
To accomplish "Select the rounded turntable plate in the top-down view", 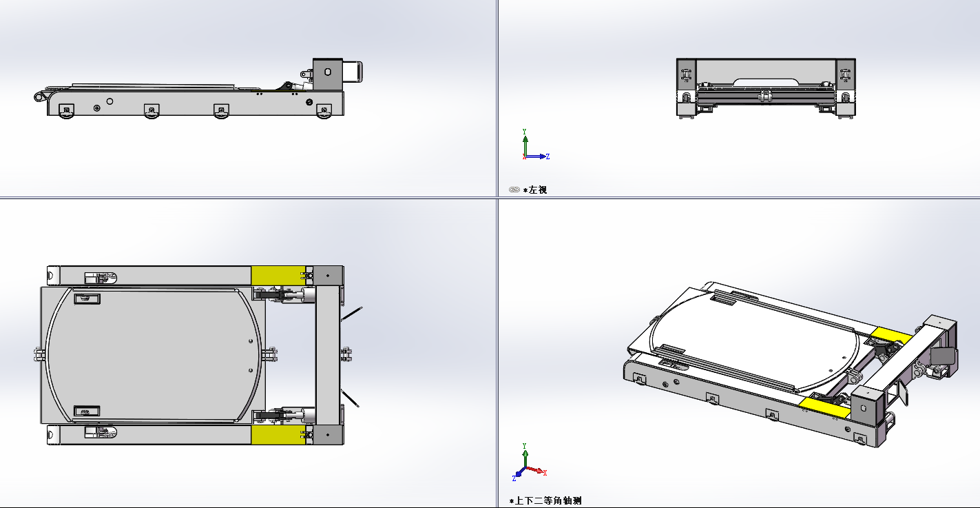I will (x=154, y=355).
